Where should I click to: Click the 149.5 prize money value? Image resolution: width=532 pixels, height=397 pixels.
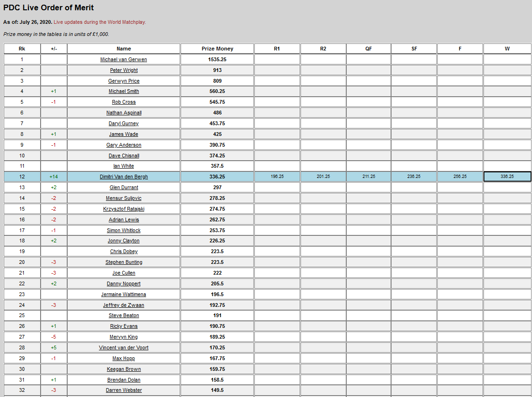217,390
